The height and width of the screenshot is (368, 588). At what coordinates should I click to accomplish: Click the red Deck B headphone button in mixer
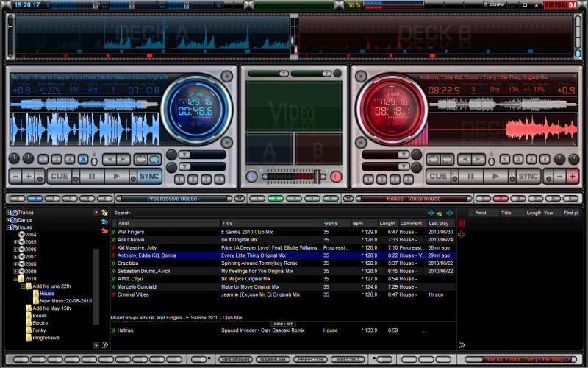pyautogui.click(x=336, y=177)
